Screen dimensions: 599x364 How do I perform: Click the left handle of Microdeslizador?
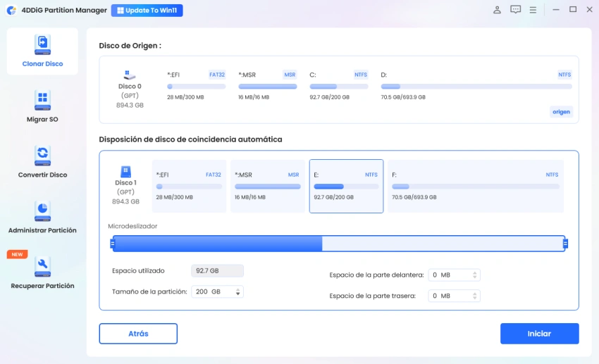pos(112,244)
